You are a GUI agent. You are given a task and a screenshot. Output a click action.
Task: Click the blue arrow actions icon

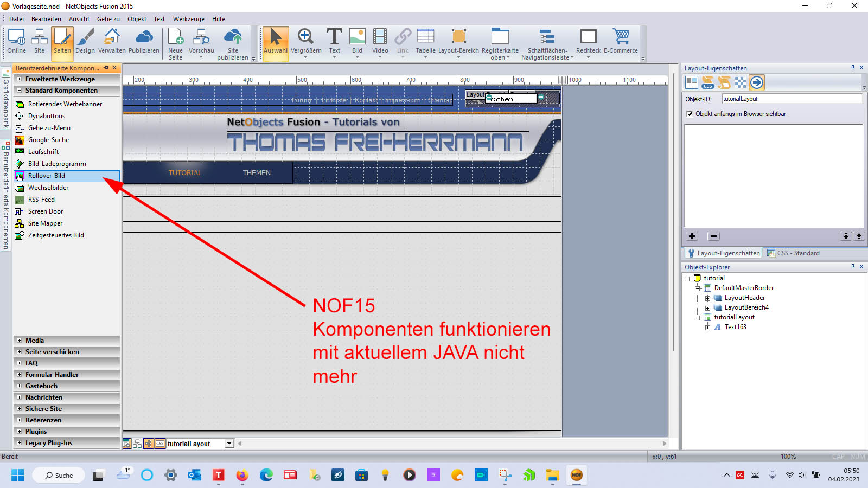757,82
